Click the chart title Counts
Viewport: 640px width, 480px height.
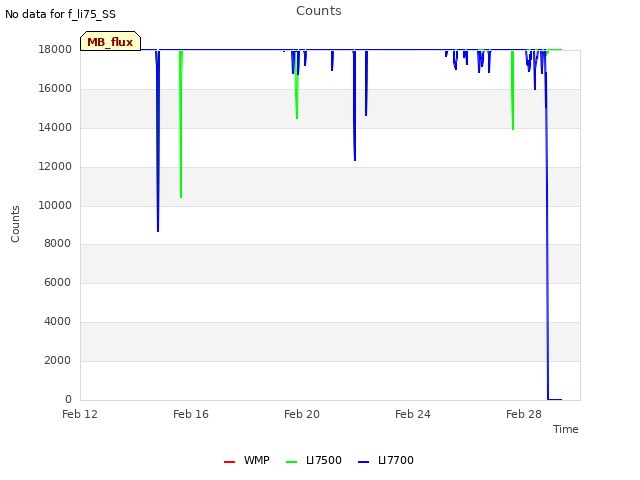click(319, 11)
